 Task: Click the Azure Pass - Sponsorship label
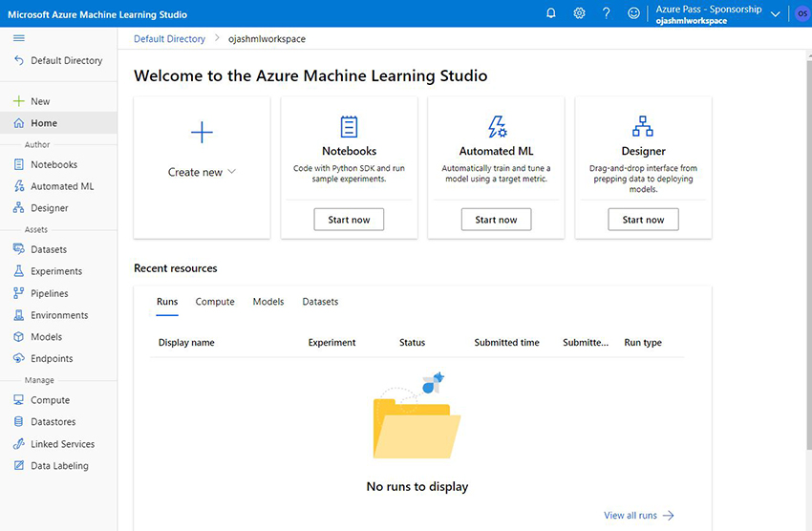pos(709,9)
